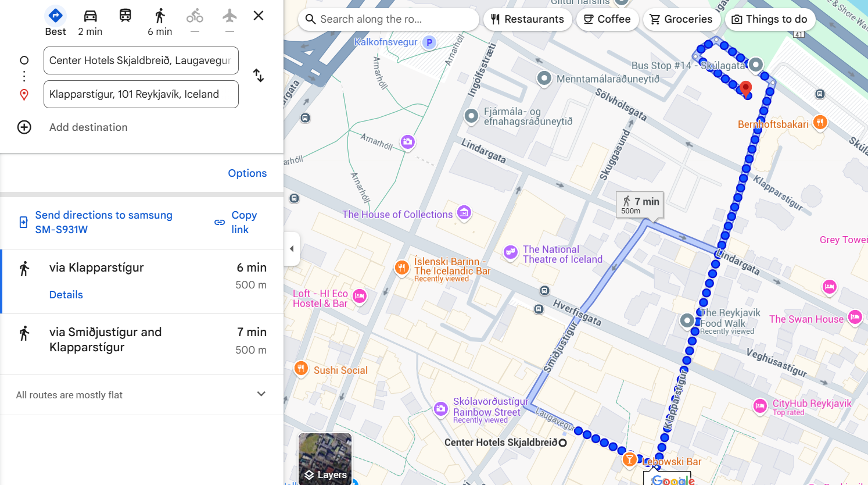Select route via Smiðjustígur and Klapparstígur

pos(142,344)
